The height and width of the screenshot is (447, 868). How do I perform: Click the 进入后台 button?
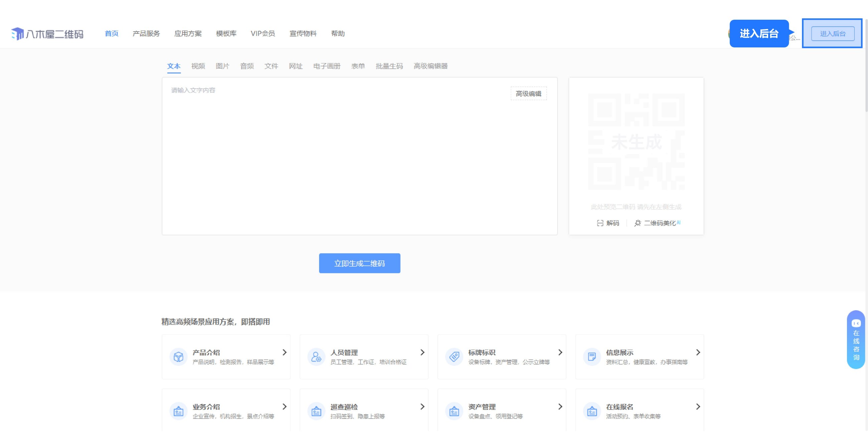[x=833, y=33]
